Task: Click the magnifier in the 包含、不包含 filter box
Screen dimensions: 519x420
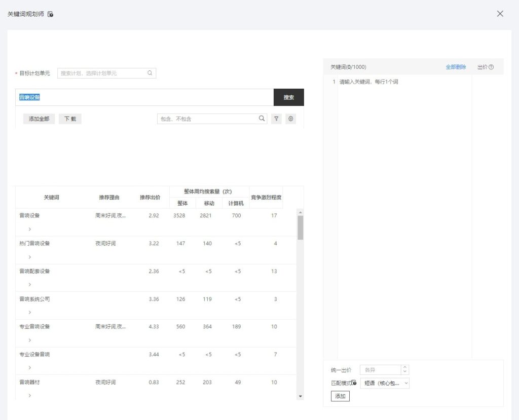Action: pyautogui.click(x=262, y=118)
